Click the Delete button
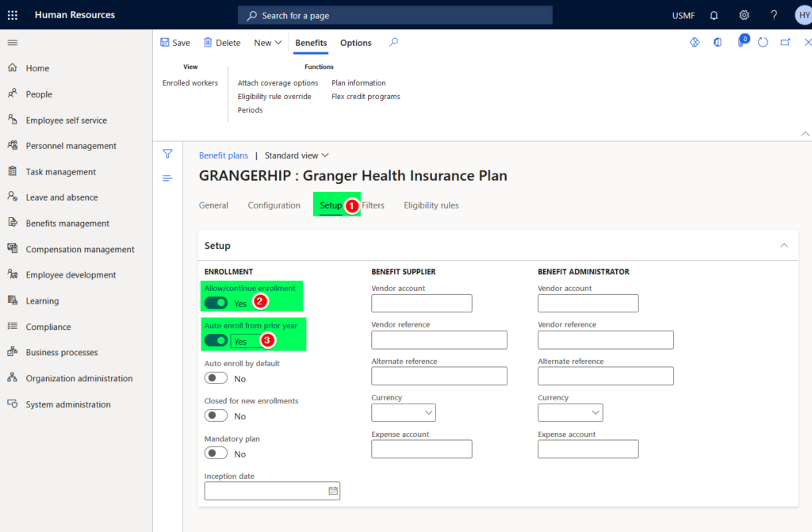Image resolution: width=812 pixels, height=532 pixels. pyautogui.click(x=222, y=43)
